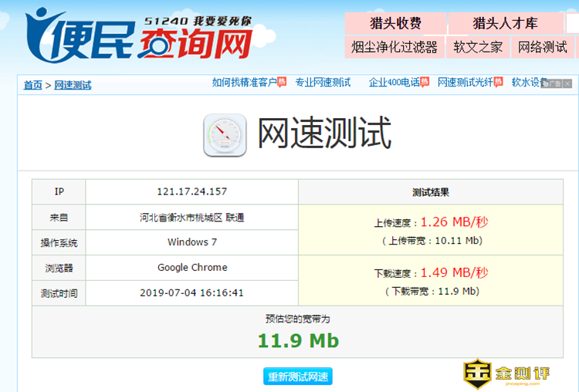Open the 首页 breadcrumb link

[x=32, y=85]
